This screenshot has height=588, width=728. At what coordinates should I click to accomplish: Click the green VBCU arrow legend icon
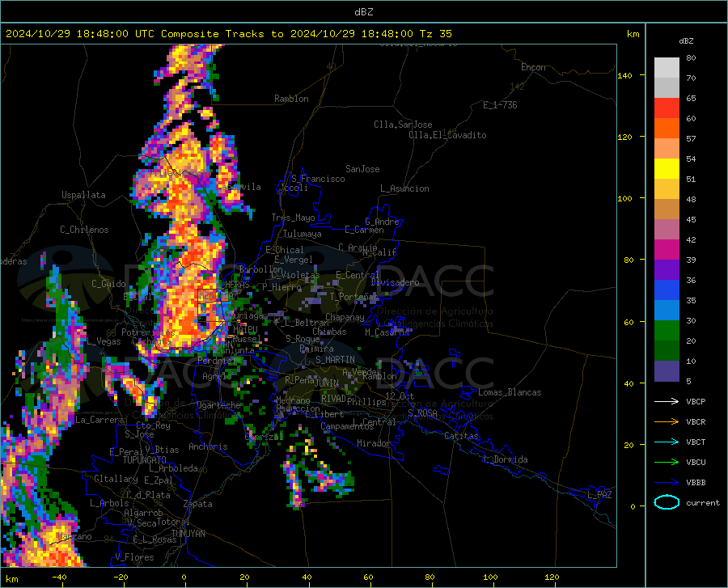click(667, 463)
